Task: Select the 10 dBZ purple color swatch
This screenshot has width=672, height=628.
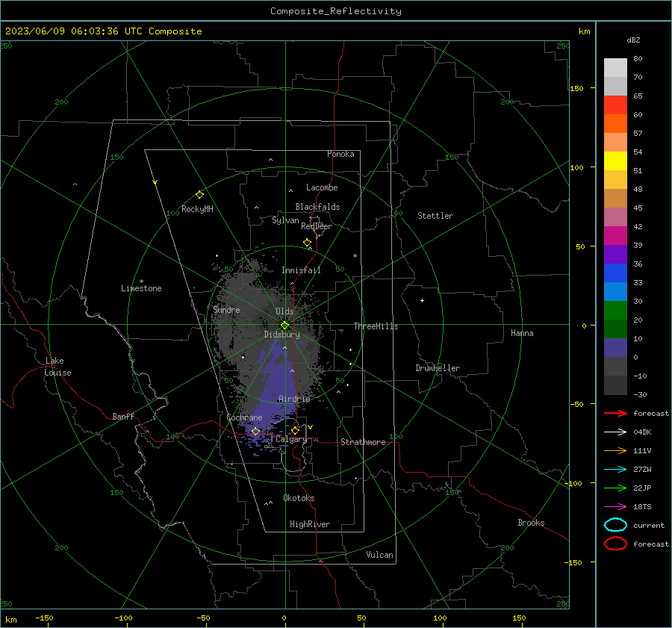Action: pos(615,347)
